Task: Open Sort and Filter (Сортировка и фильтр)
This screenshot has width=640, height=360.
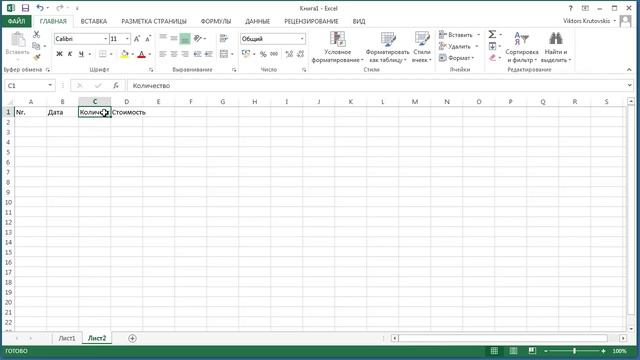Action: 522,47
